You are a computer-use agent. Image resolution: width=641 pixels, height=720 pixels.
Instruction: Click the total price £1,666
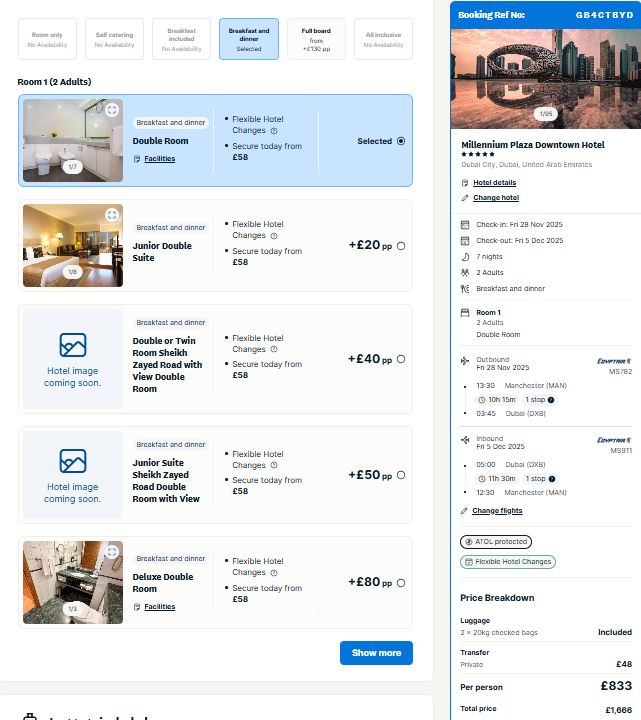click(x=619, y=710)
